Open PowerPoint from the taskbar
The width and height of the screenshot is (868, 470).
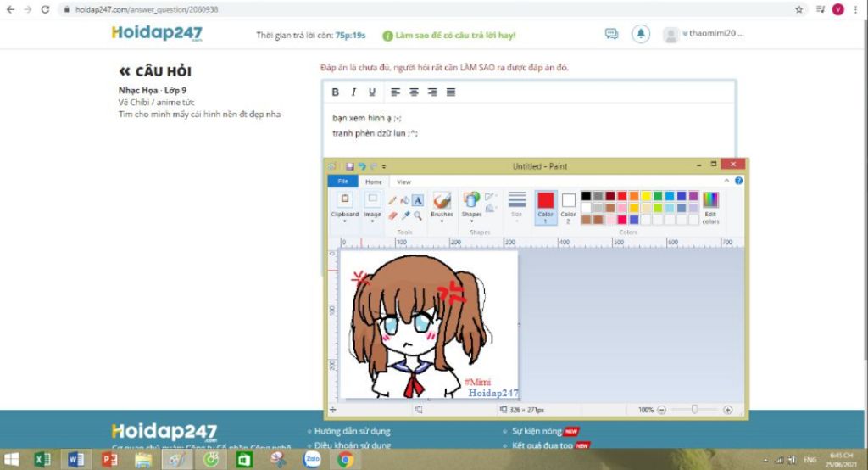(109, 460)
